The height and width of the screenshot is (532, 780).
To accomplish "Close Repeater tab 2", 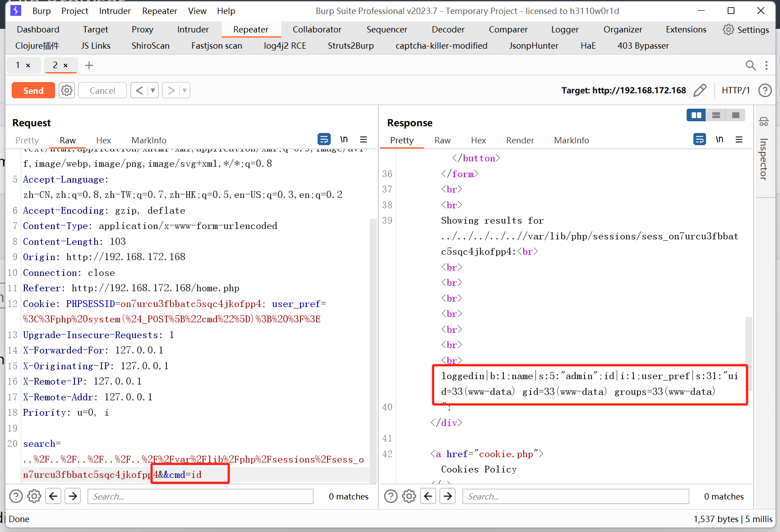I will tap(65, 65).
